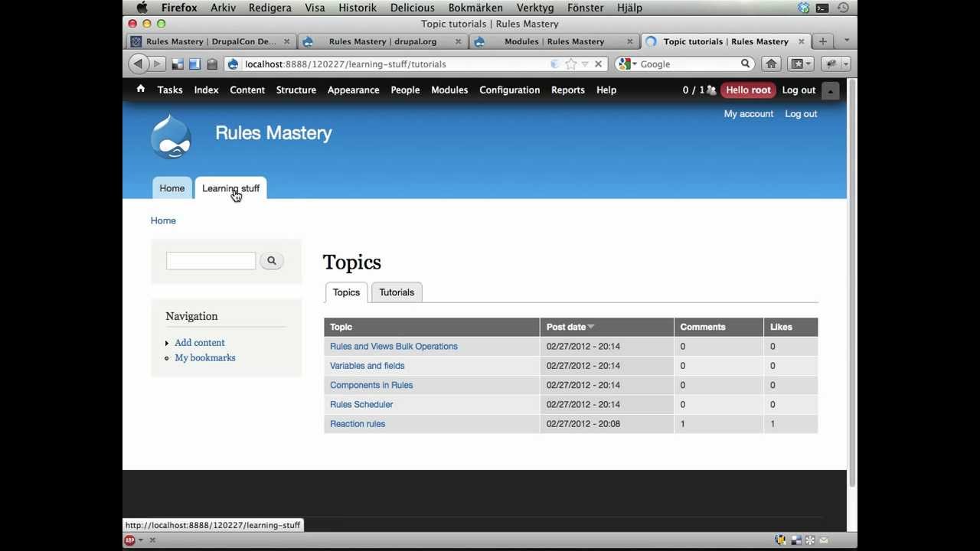The width and height of the screenshot is (980, 551).
Task: Click the site search magnifier button
Action: pyautogui.click(x=272, y=261)
